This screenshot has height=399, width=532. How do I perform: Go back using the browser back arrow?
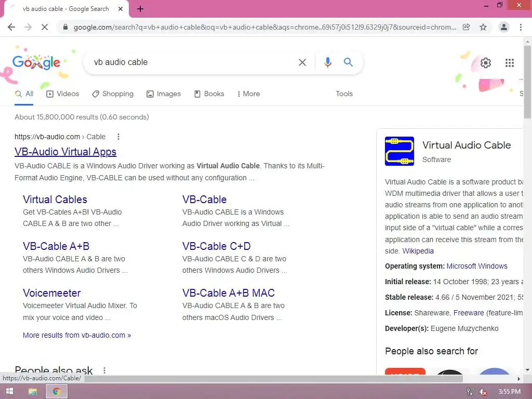tap(11, 27)
